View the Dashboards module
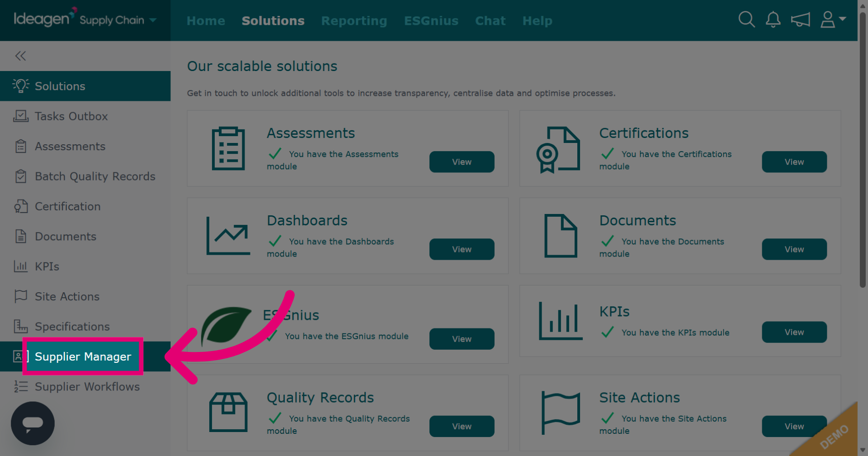The height and width of the screenshot is (456, 868). 462,249
